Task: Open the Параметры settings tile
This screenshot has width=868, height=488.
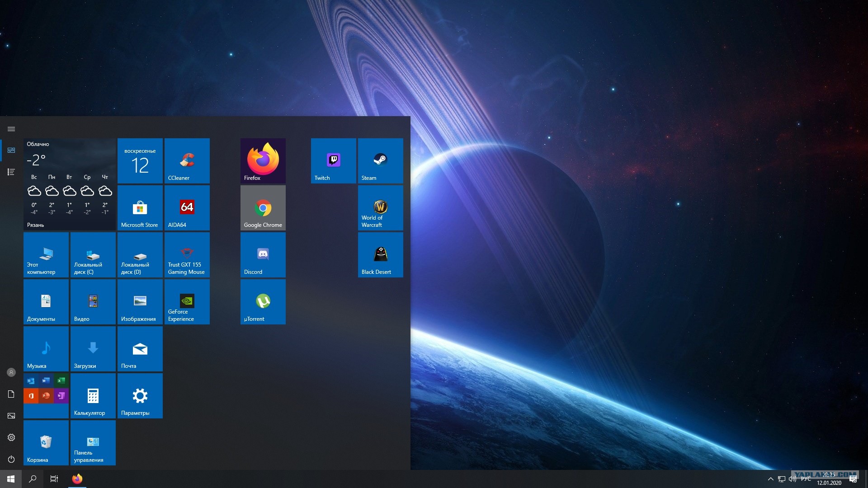Action: (x=140, y=396)
